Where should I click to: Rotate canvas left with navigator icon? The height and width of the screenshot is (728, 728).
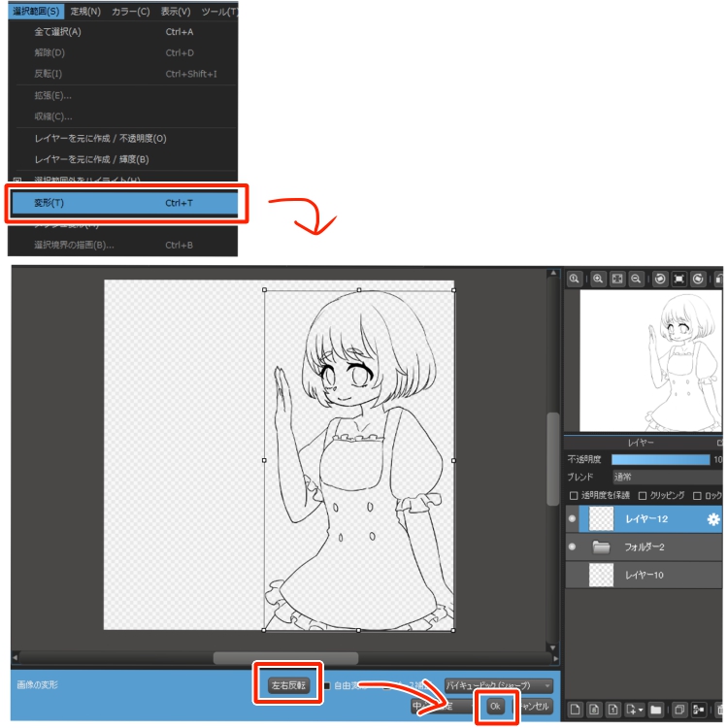pyautogui.click(x=660, y=279)
